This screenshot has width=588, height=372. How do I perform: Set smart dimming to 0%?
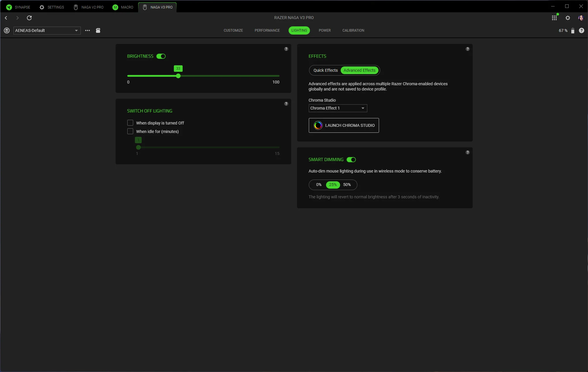(x=319, y=185)
